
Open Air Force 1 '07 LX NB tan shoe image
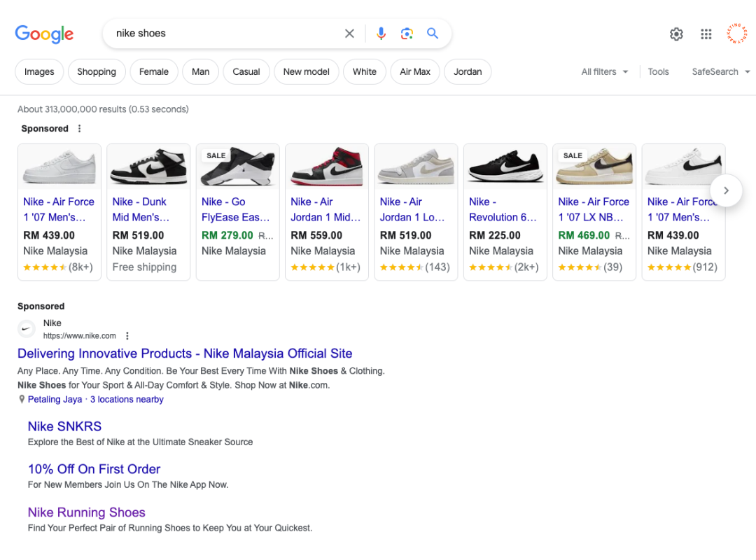[x=594, y=167]
